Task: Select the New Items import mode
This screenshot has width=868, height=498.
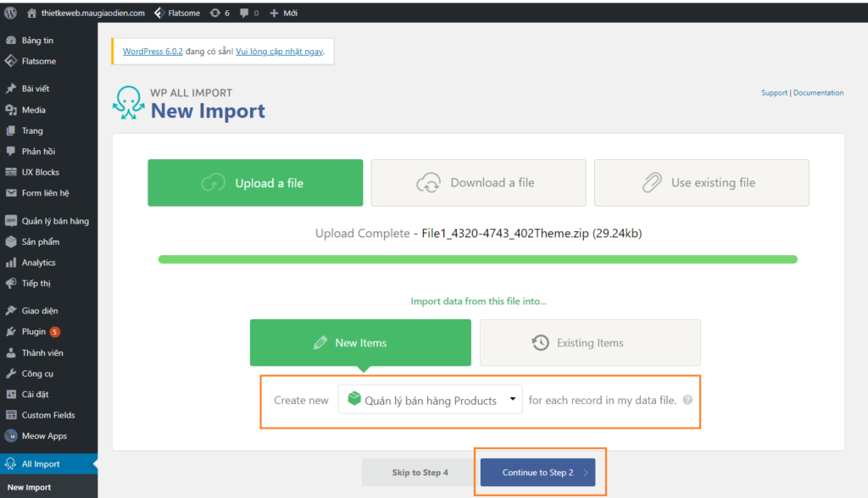Action: 360,342
